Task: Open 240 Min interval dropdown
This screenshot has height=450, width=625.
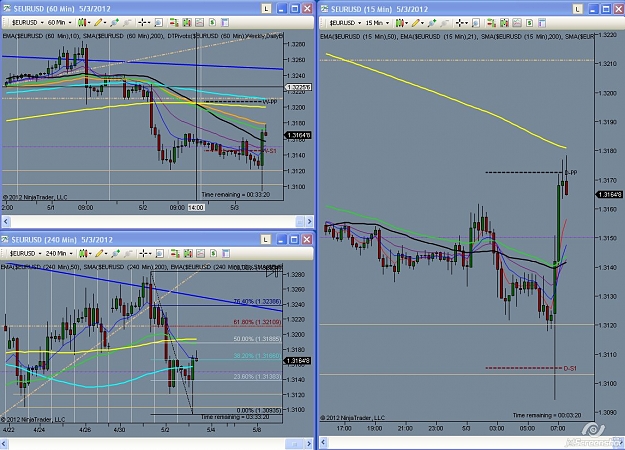Action: coord(59,253)
